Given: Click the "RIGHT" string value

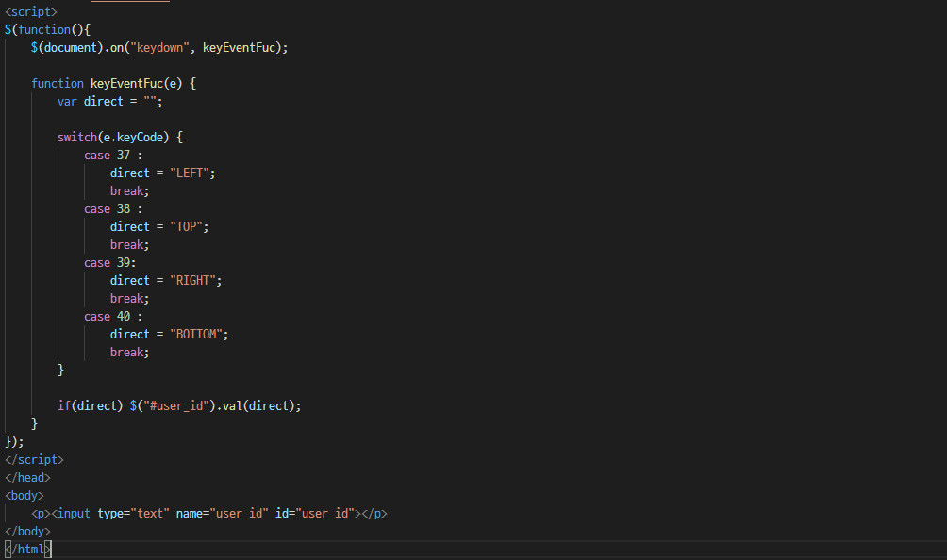Looking at the screenshot, I should [x=192, y=281].
